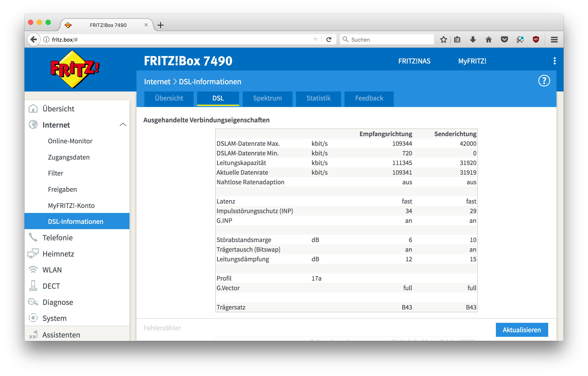
Task: Switch to the Statistik tab
Action: pyautogui.click(x=318, y=98)
